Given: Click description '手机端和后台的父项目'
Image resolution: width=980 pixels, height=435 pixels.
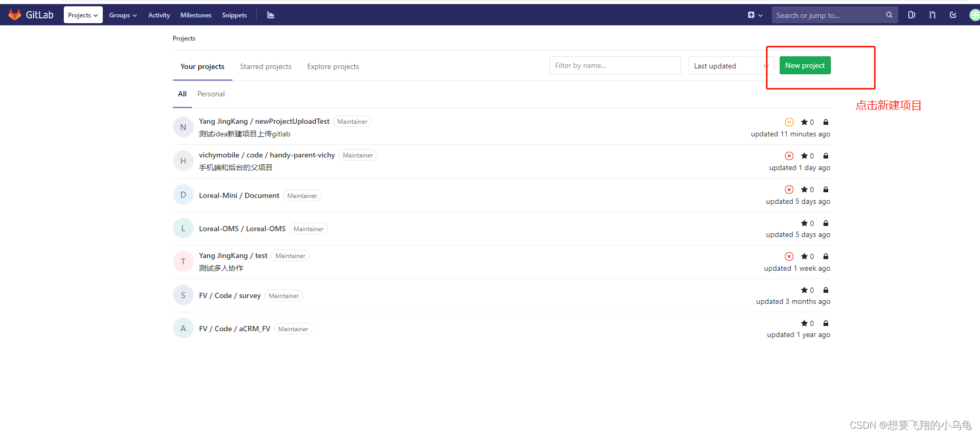Looking at the screenshot, I should [236, 167].
